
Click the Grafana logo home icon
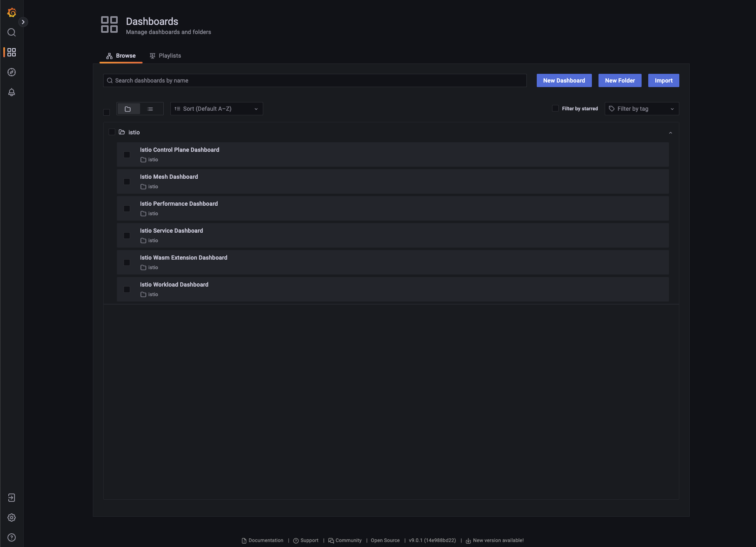pyautogui.click(x=12, y=12)
